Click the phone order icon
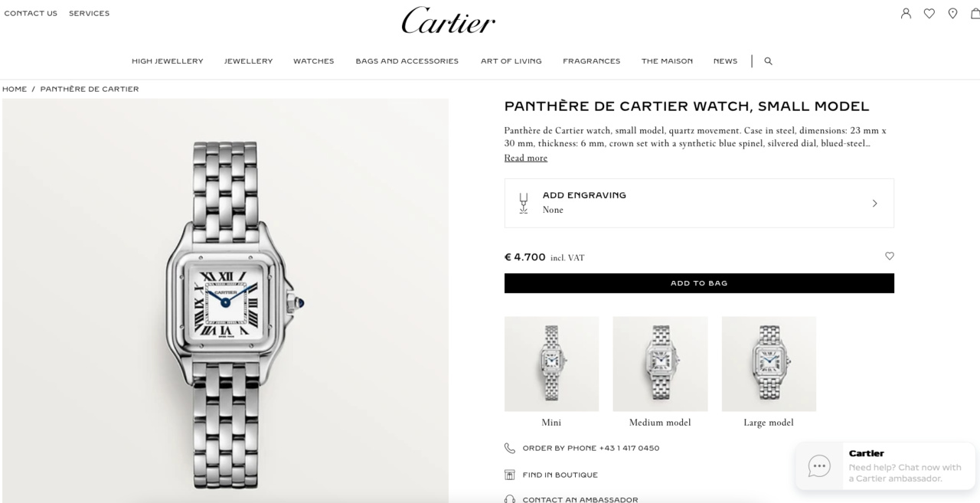This screenshot has width=980, height=503. 510,448
